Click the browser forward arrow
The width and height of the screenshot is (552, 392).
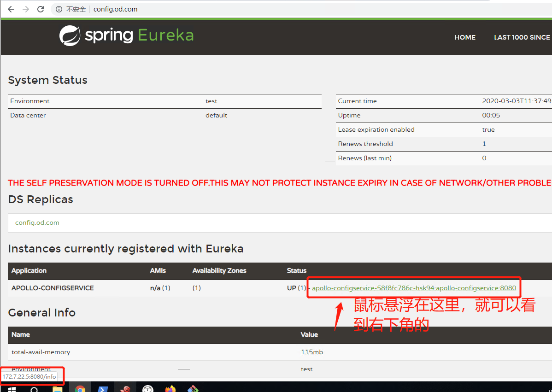[26, 9]
